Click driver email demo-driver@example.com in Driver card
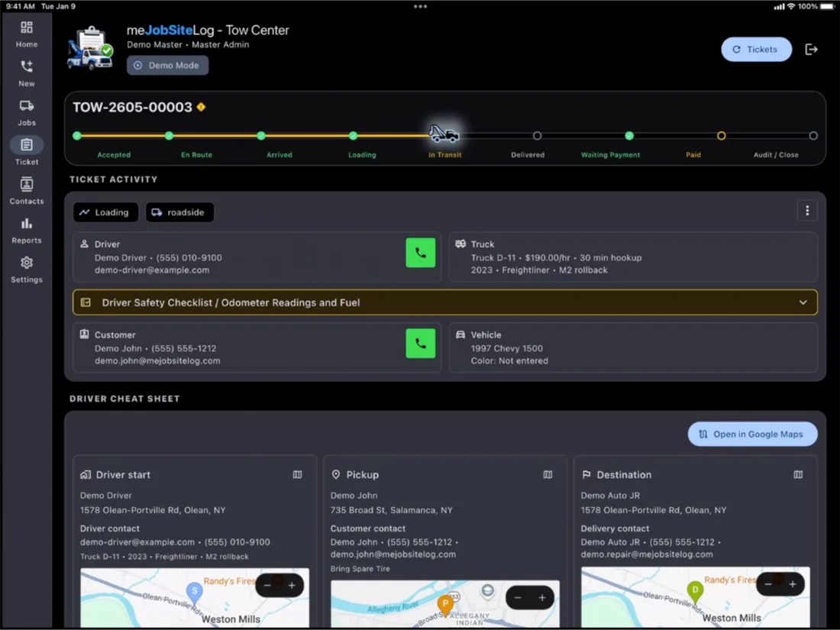Image resolution: width=840 pixels, height=630 pixels. pyautogui.click(x=152, y=270)
